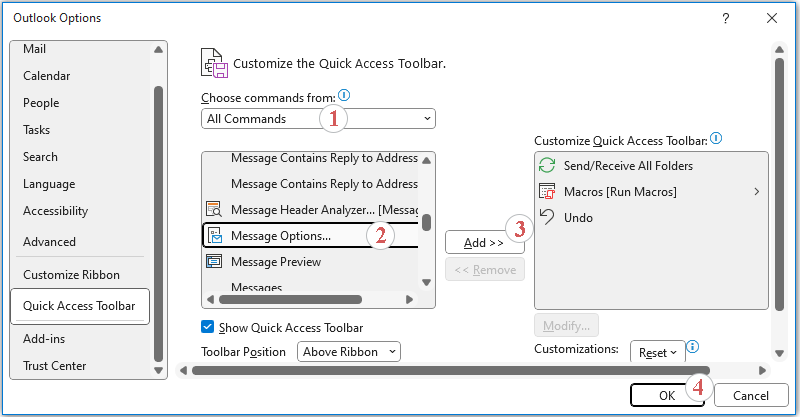Click the Help question mark button
This screenshot has height=417, width=800.
point(726,18)
